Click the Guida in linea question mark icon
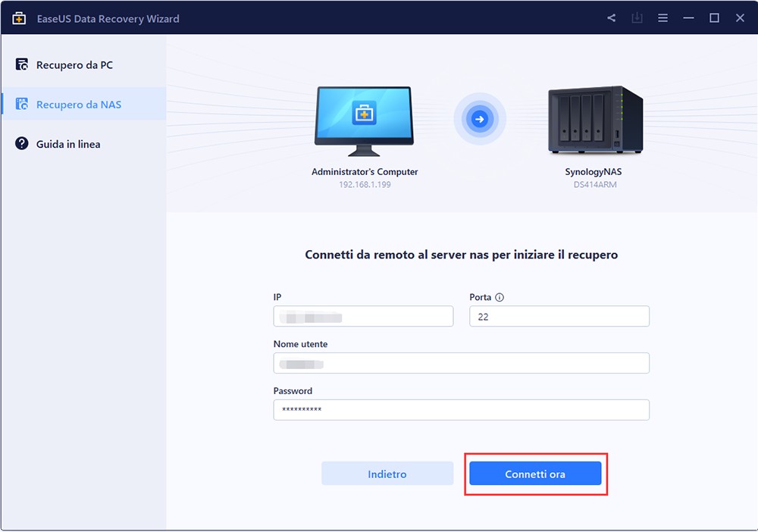 (22, 143)
